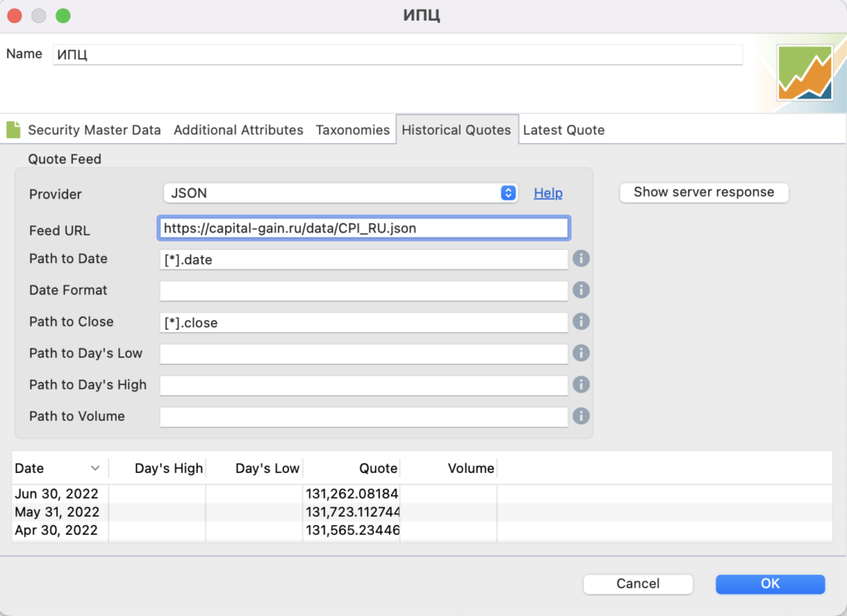The height and width of the screenshot is (616, 847).
Task: Open the Additional Attributes tab
Action: click(x=238, y=130)
